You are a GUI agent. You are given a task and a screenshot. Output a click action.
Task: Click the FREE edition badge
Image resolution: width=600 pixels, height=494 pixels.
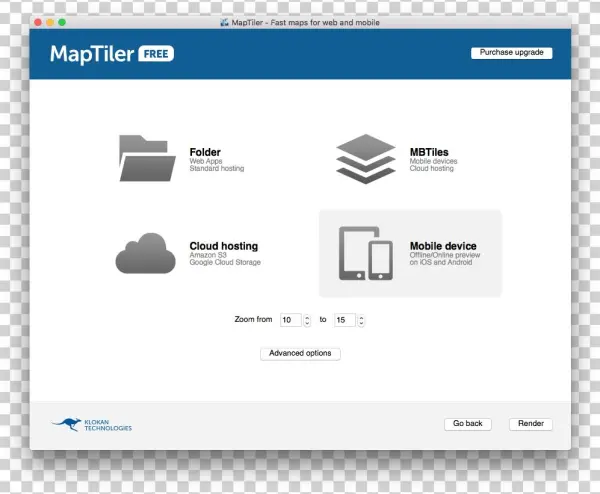pos(156,54)
